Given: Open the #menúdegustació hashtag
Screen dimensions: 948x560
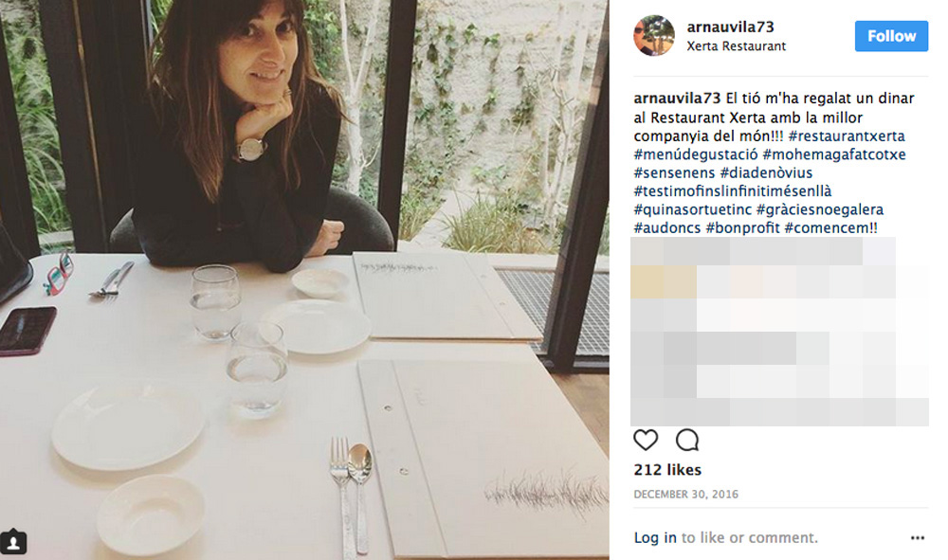Looking at the screenshot, I should [695, 154].
